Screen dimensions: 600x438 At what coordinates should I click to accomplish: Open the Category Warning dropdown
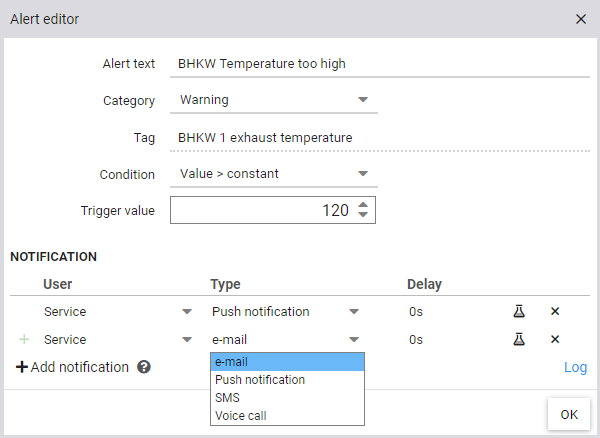click(273, 100)
